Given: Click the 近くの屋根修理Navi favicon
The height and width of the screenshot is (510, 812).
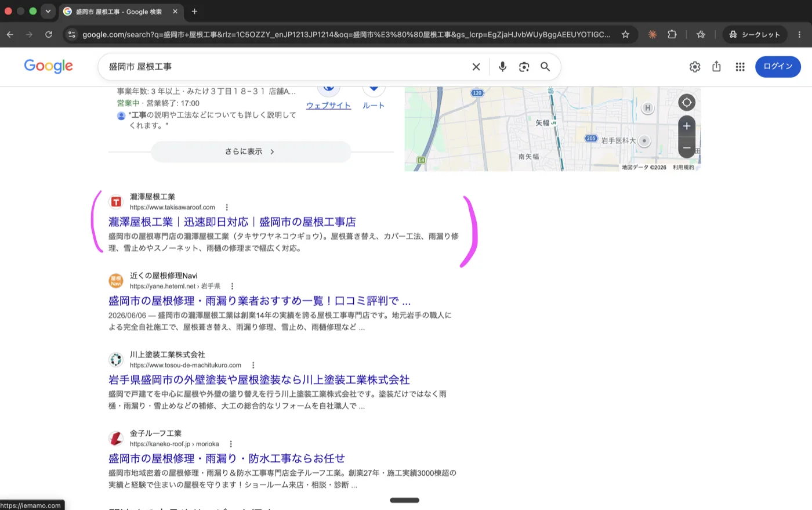Looking at the screenshot, I should 116,281.
